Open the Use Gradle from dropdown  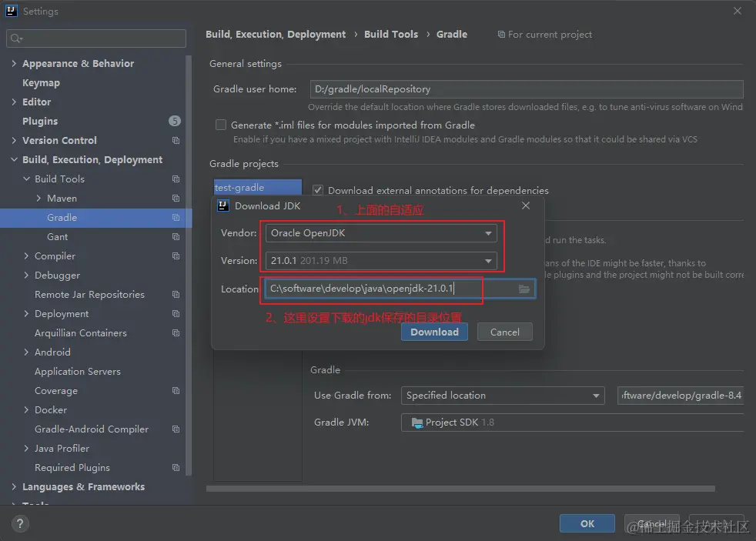[x=503, y=396]
